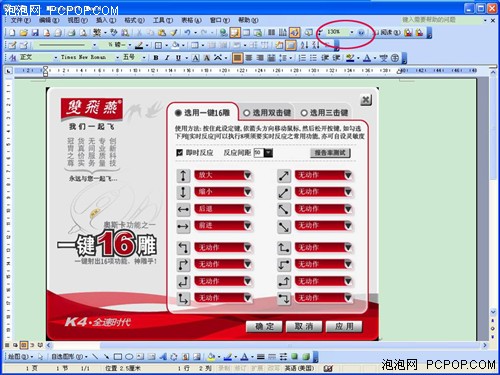The image size is (500, 375).
Task: Open Print Preview
Action: (83, 33)
